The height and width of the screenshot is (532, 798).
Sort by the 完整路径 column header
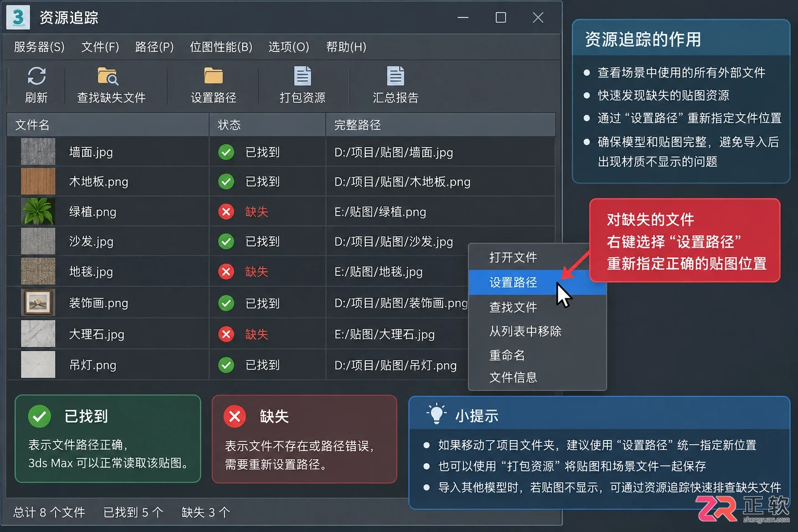[x=441, y=125]
